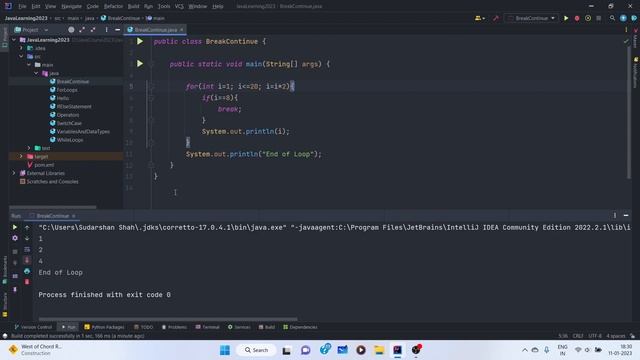The width and height of the screenshot is (640, 360).
Task: Open Run tool window options kebab
Action: pyautogui.click(x=615, y=215)
